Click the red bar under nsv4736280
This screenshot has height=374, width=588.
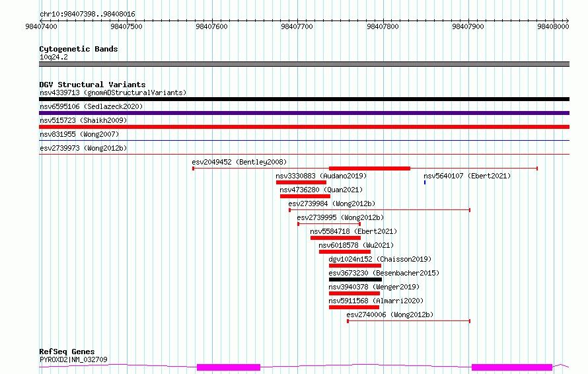click(x=305, y=196)
